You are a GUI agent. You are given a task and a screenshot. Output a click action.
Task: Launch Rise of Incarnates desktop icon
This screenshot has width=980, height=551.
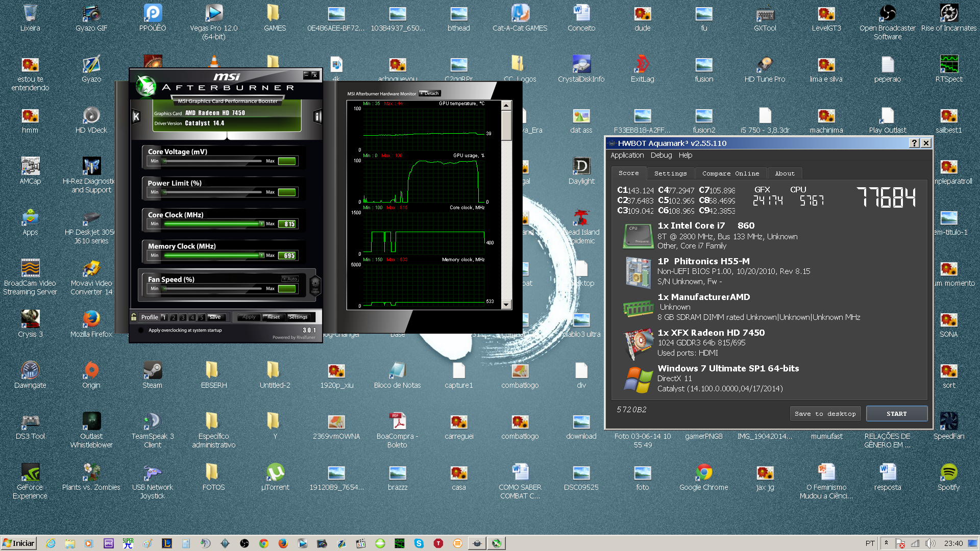click(949, 18)
